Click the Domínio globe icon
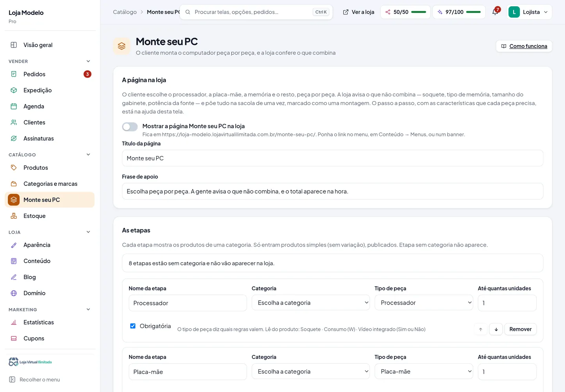The image size is (565, 392). click(14, 293)
